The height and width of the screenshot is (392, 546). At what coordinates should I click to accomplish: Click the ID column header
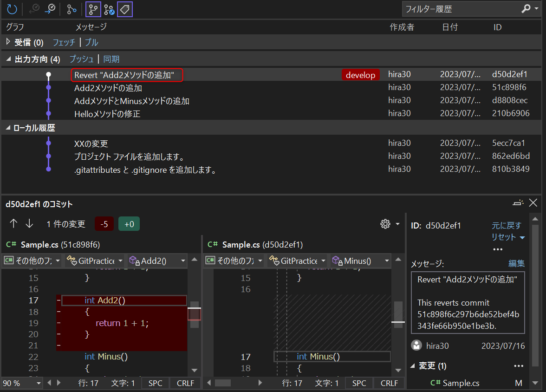497,27
